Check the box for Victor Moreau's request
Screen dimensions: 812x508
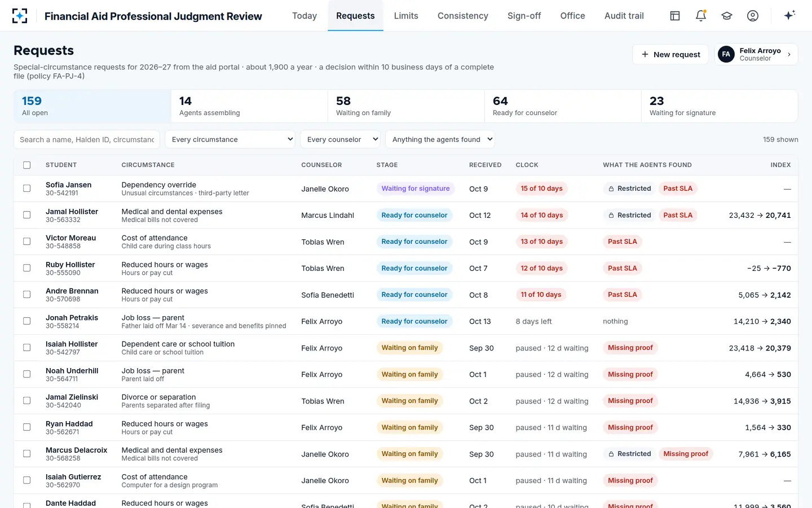click(x=27, y=242)
